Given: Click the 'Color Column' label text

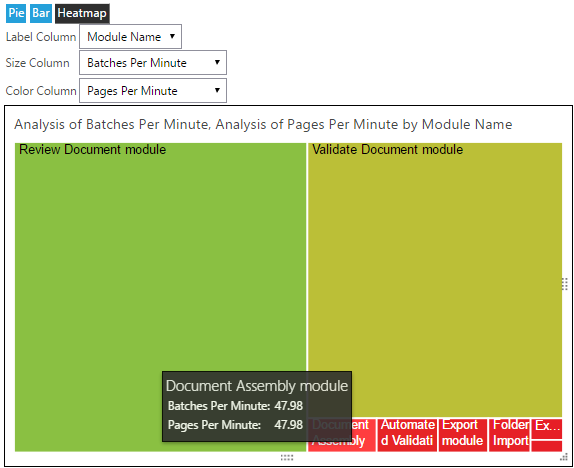Looking at the screenshot, I should pyautogui.click(x=41, y=91).
